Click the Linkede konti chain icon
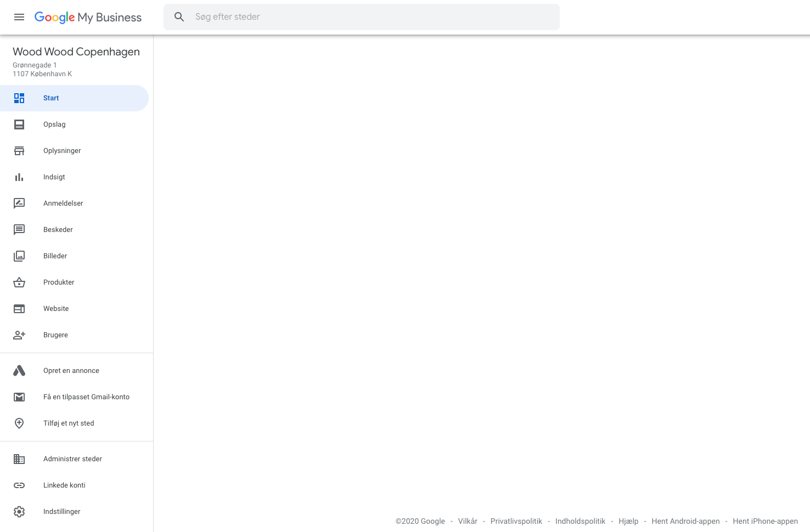Viewport: 810px width, 532px height. [x=19, y=485]
